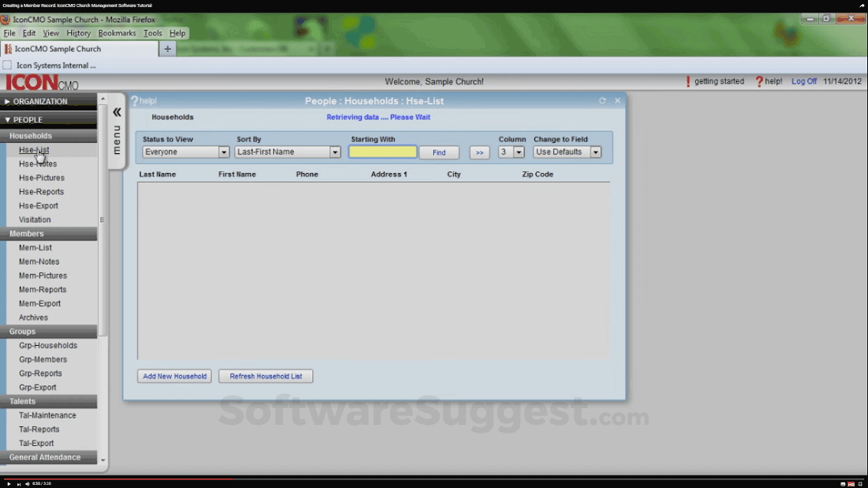The image size is (868, 488).
Task: Select Mem-Pictures in the side menu
Action: click(43, 276)
